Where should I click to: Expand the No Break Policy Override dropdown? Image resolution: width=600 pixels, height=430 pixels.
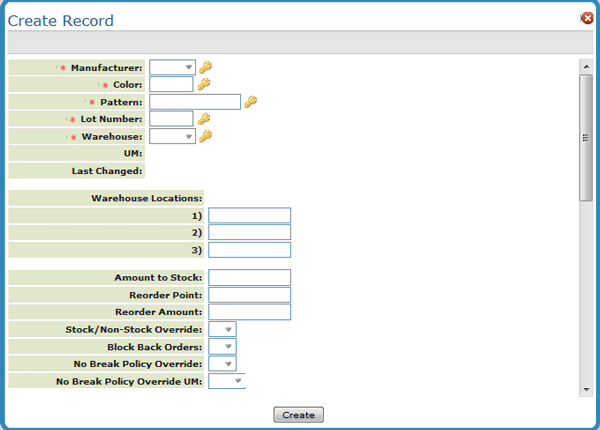pyautogui.click(x=222, y=364)
